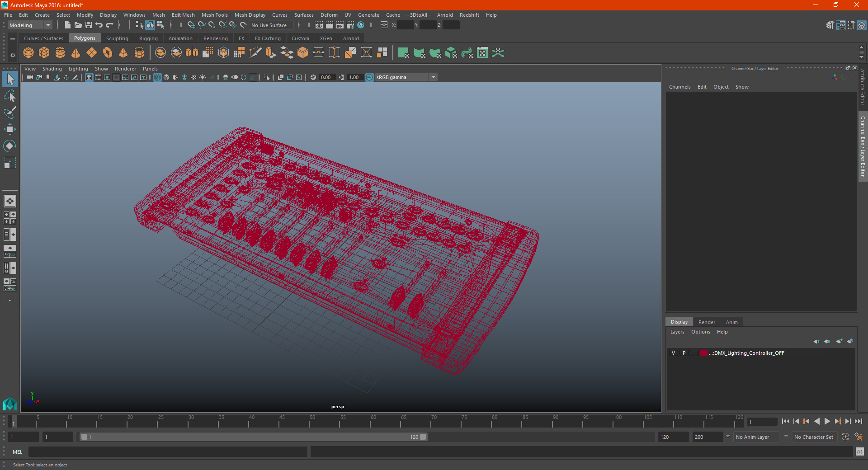Screen dimensions: 868x470
Task: Click the No Live Surface field
Action: [272, 25]
